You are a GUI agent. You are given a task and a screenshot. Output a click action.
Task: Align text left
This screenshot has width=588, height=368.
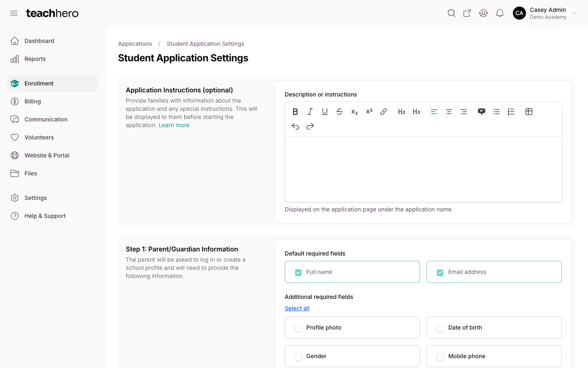tap(434, 112)
